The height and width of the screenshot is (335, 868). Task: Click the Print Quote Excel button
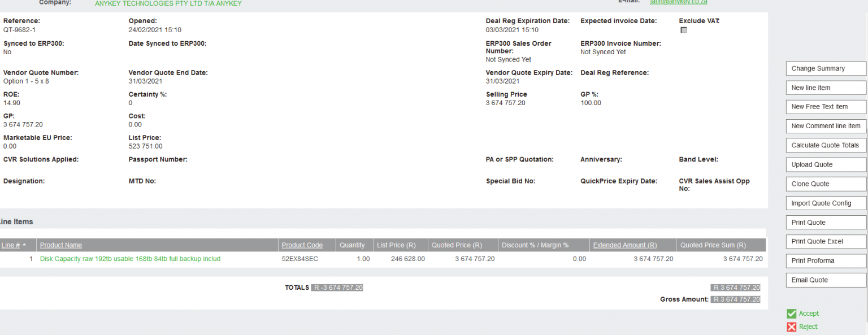point(826,241)
